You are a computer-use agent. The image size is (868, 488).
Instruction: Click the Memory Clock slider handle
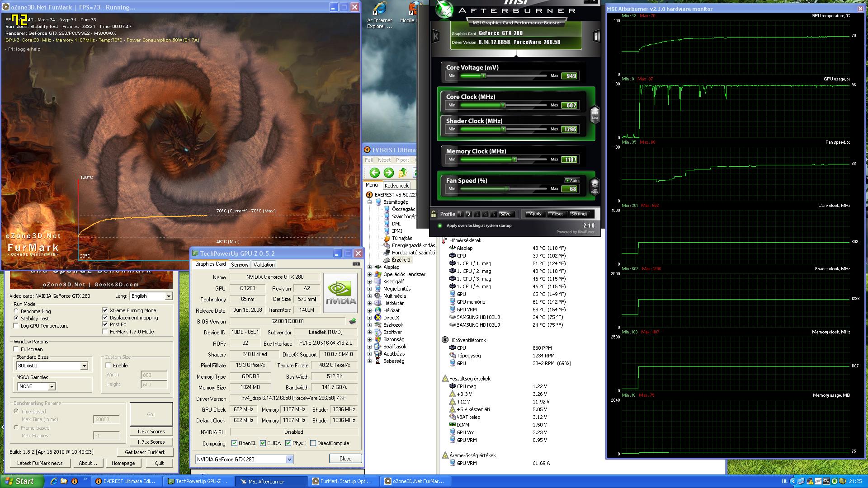(x=514, y=160)
